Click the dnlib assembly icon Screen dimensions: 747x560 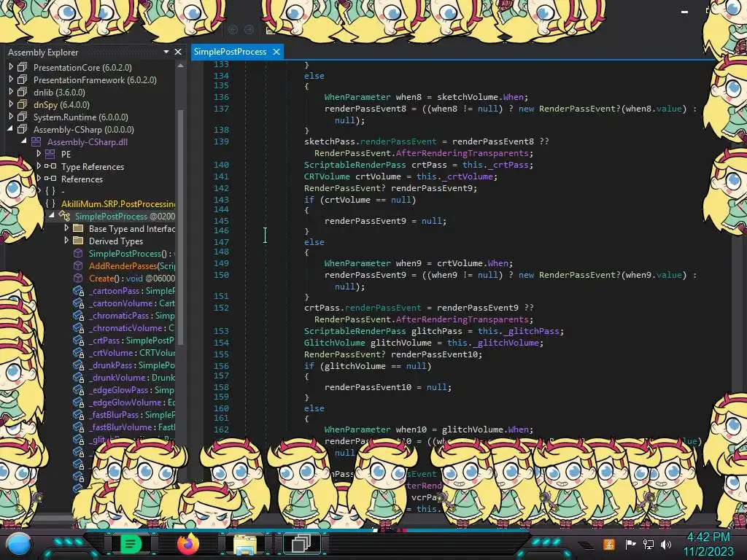pyautogui.click(x=22, y=92)
